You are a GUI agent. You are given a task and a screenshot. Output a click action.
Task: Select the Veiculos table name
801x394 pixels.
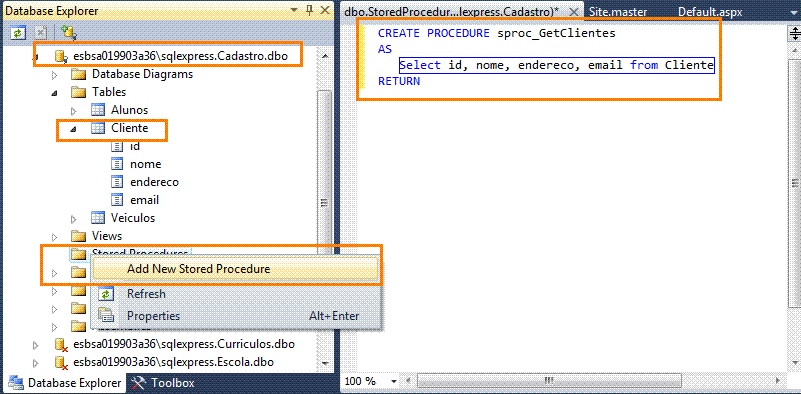133,218
